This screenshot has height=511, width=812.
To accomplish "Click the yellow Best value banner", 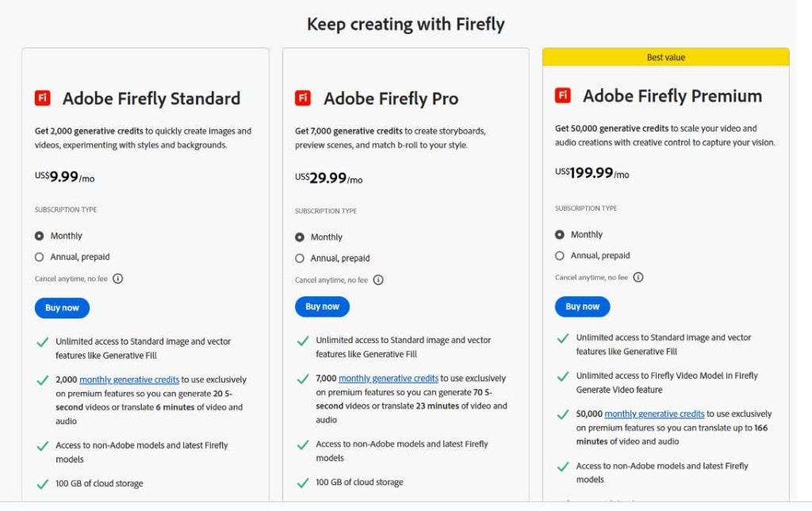I will 665,56.
